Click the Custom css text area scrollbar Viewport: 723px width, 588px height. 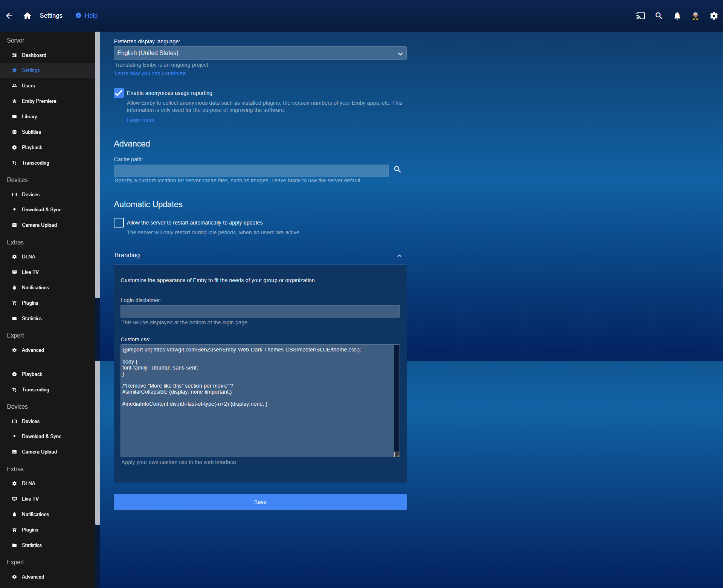pyautogui.click(x=397, y=398)
